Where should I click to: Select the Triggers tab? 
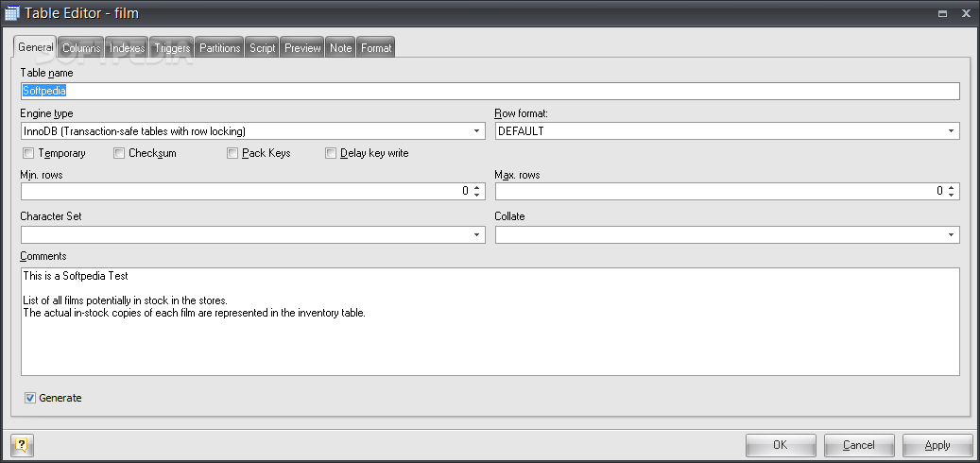point(172,48)
